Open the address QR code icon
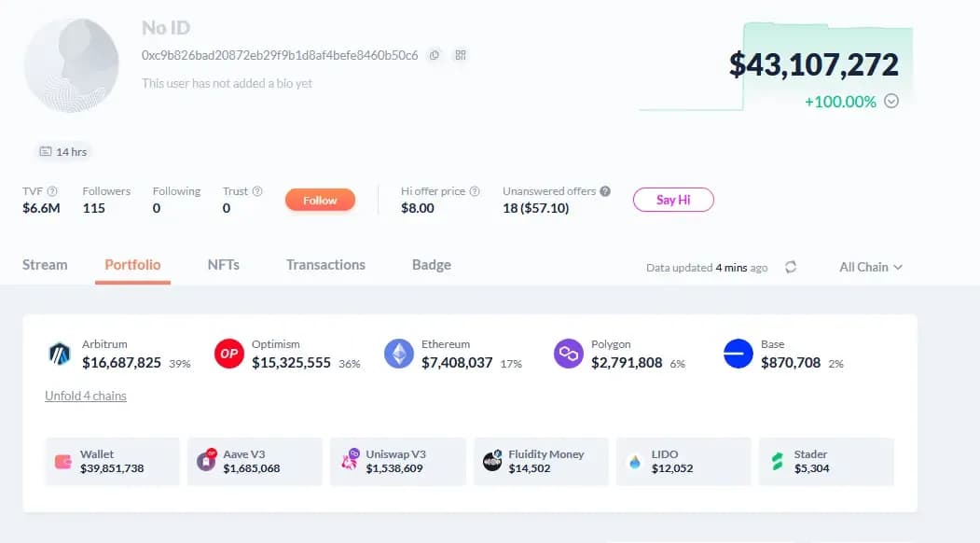Image resolution: width=980 pixels, height=543 pixels. click(460, 55)
